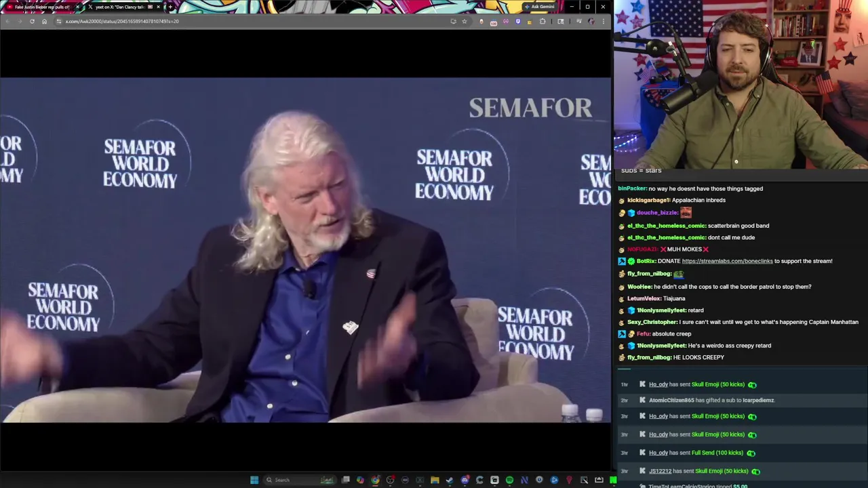
Task: Click Sexy_Christopher username in chat
Action: tap(652, 322)
